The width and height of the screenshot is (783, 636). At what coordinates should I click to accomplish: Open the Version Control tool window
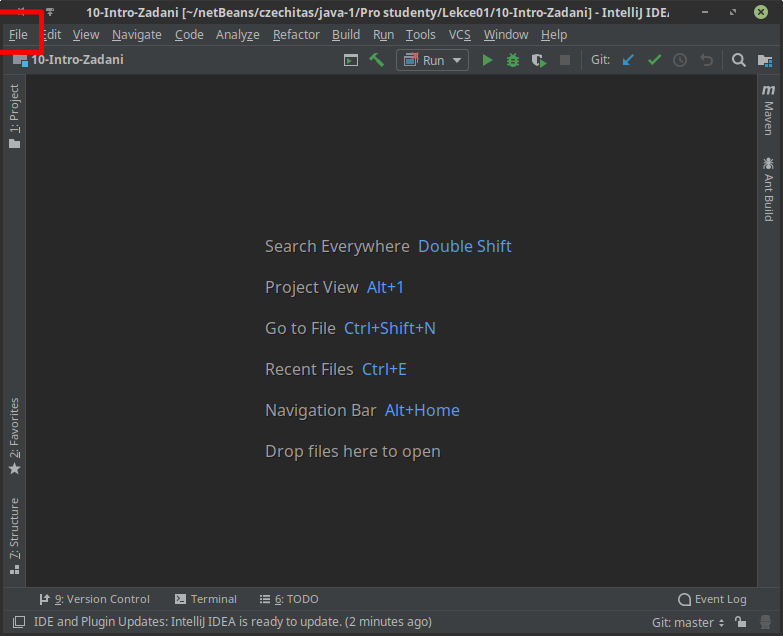pos(94,599)
